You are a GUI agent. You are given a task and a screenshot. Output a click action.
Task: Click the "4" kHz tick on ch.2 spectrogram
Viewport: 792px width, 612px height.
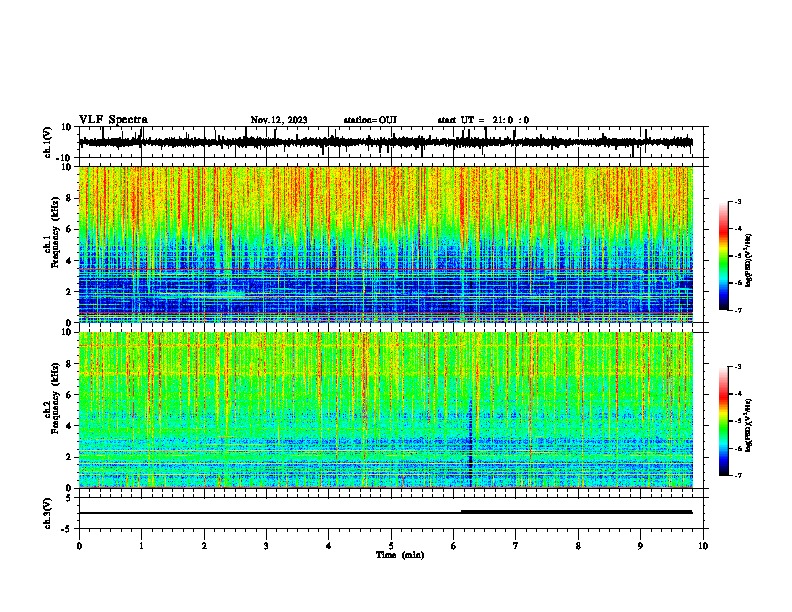69,426
